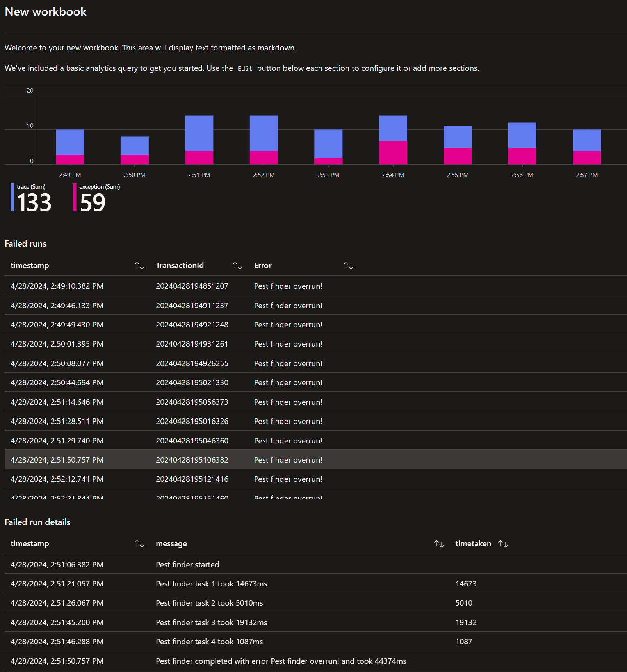
Task: Click 'Pest finder task 3 took 19132ms' message
Action: pos(212,622)
